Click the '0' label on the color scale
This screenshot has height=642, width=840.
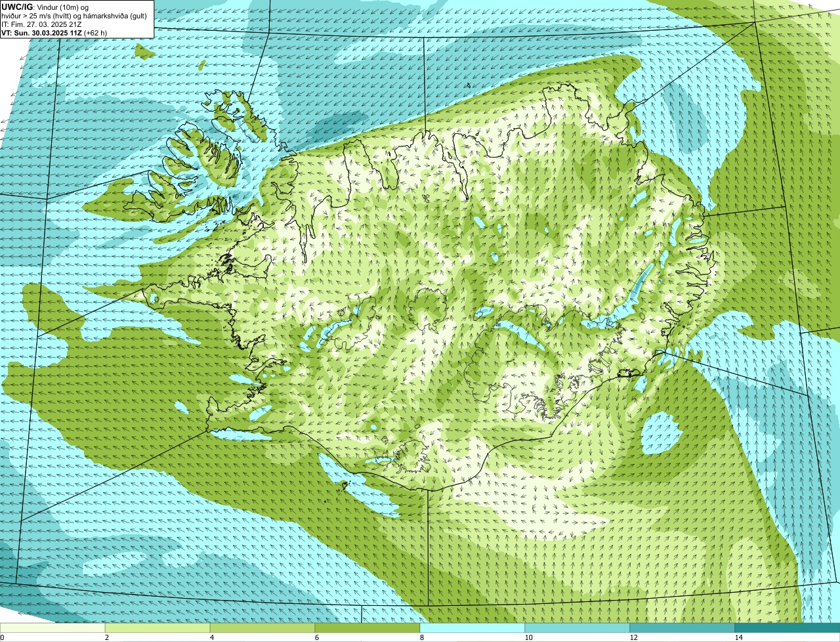coord(2,637)
